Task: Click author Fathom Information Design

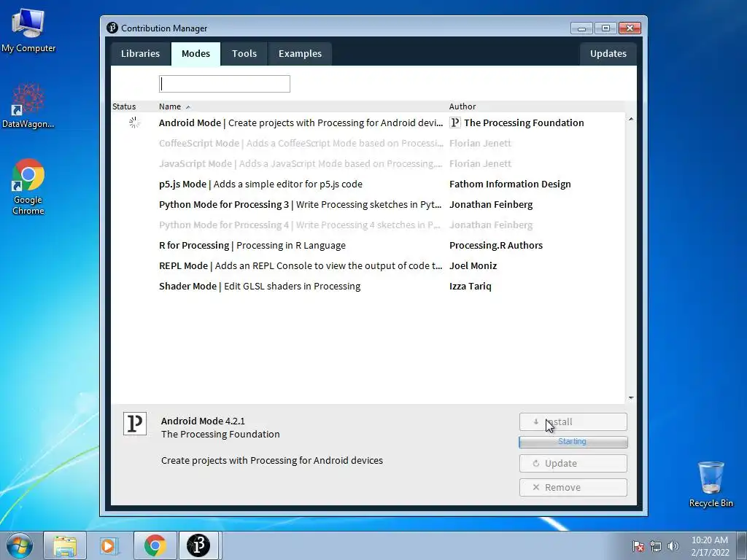Action: tap(510, 184)
